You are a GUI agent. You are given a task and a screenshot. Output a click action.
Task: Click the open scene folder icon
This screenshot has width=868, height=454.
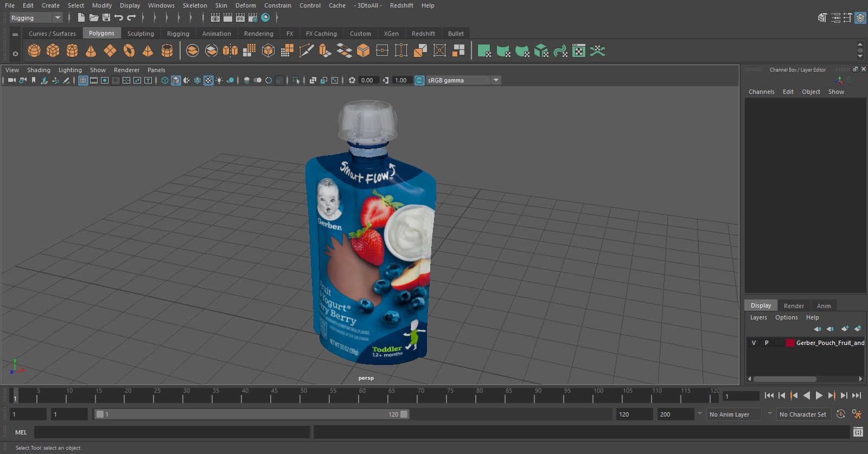tap(94, 17)
